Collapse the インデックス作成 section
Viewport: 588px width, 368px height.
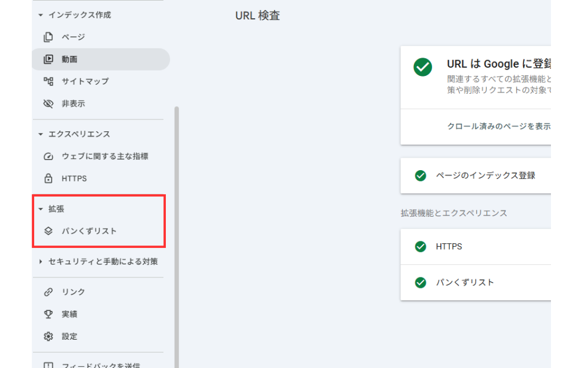[x=40, y=14]
